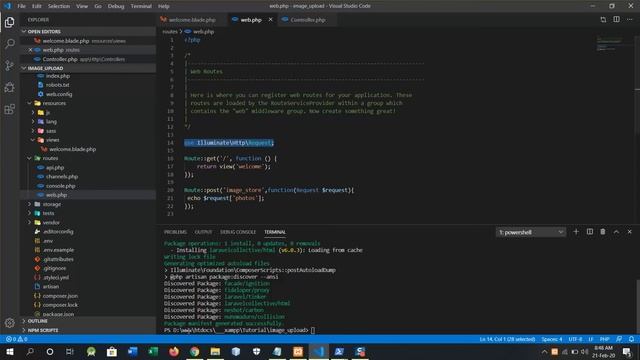Open the feedback smiley in status bar
The width and height of the screenshot is (640, 360).
coord(619,339)
